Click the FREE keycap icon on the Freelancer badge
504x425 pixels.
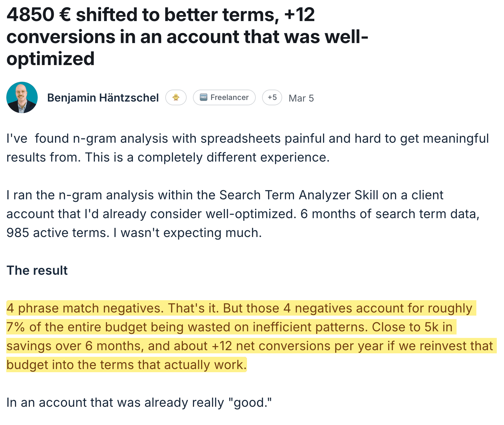click(x=204, y=97)
